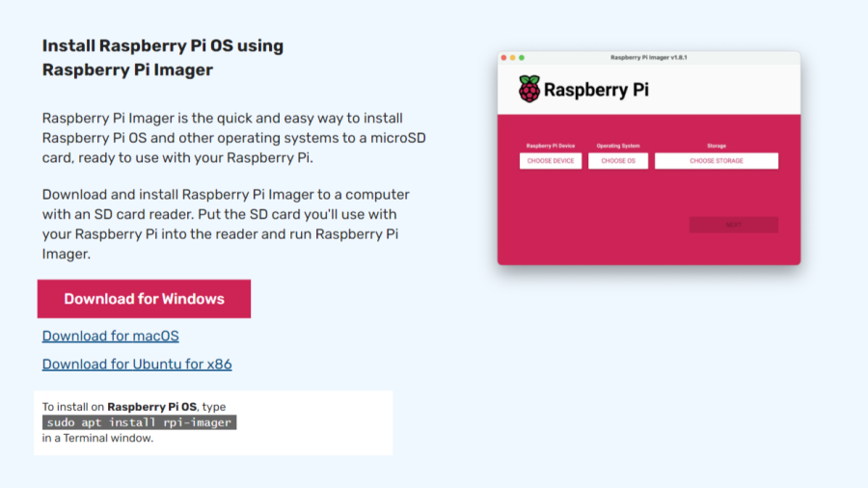Click the Operating System label
Screen dimensions: 868x488
[x=618, y=146]
